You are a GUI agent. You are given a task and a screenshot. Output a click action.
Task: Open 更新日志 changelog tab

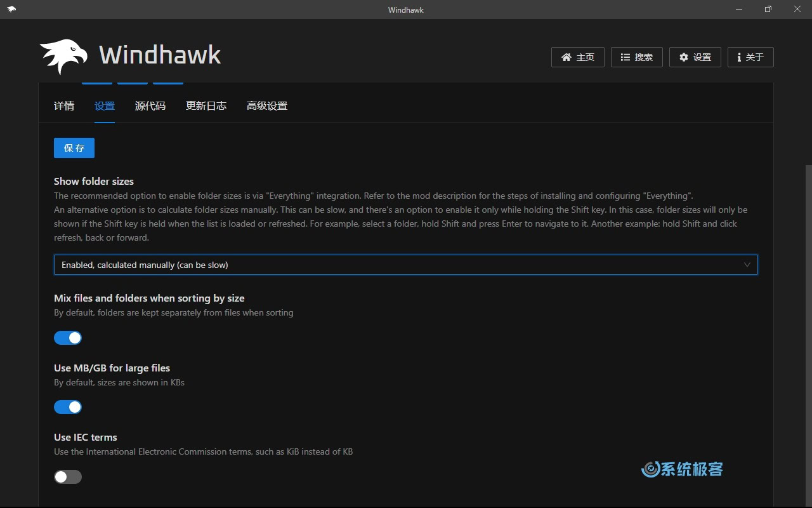(206, 106)
